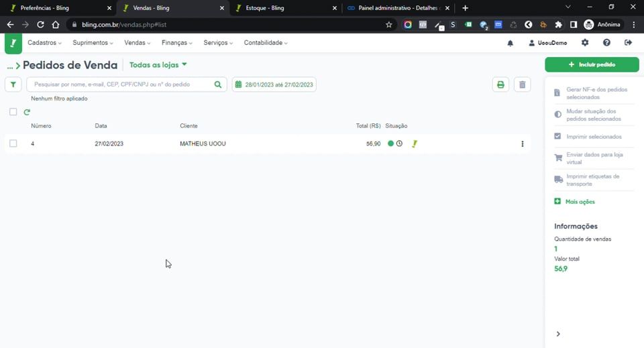Image resolution: width=644 pixels, height=348 pixels.
Task: Expand the Suprimentos menu
Action: 93,43
